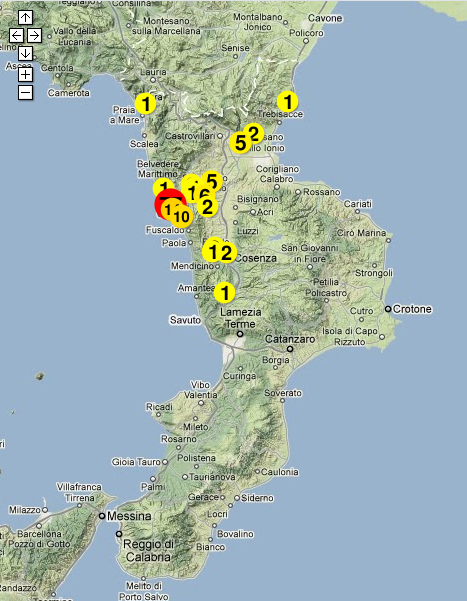The width and height of the screenshot is (467, 601).
Task: Select marker 2 next to Cosenza
Action: point(226,253)
